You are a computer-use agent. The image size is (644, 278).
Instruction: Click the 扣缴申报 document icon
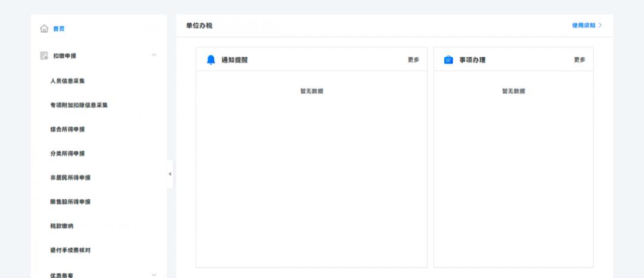tap(44, 56)
